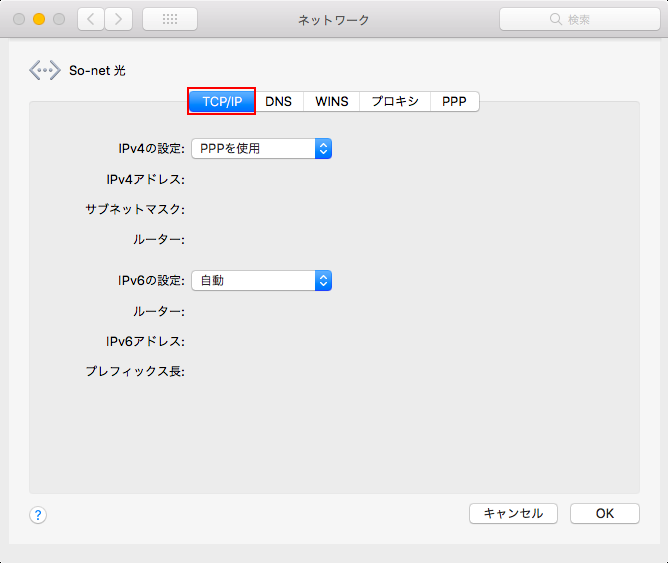Expand the IPv6の設定 dropdown
668x563 pixels.
tap(260, 281)
